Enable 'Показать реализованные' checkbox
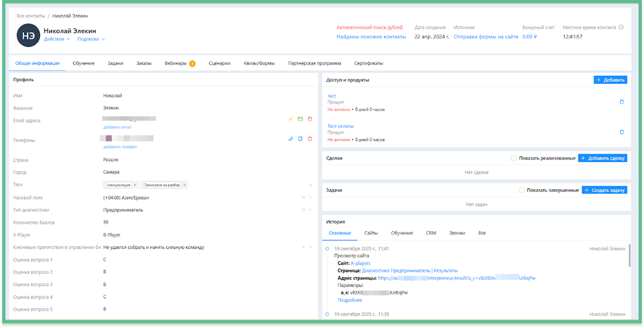The image size is (644, 328). pyautogui.click(x=514, y=158)
